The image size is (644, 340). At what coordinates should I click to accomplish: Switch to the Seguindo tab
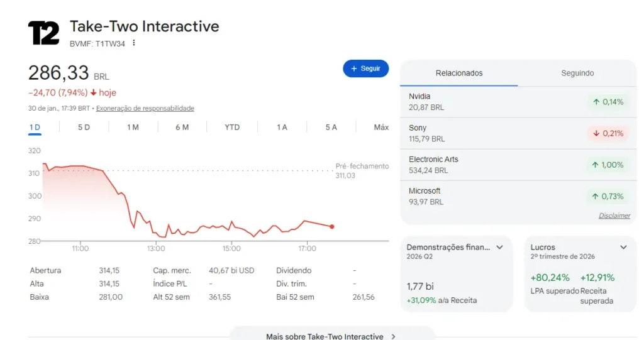click(577, 73)
